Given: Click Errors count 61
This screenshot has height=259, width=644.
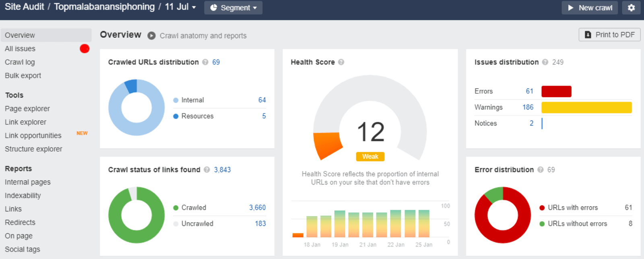Looking at the screenshot, I should pyautogui.click(x=530, y=91).
